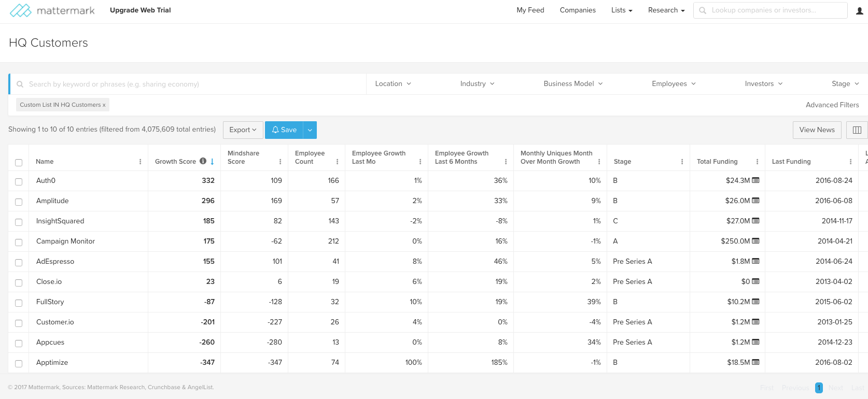Open the Last Funding column options menu
Viewport: 868px width, 399px height.
point(850,162)
